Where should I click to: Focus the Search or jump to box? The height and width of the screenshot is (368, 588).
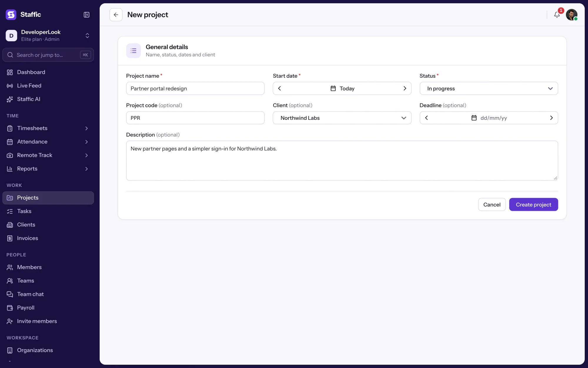point(48,55)
